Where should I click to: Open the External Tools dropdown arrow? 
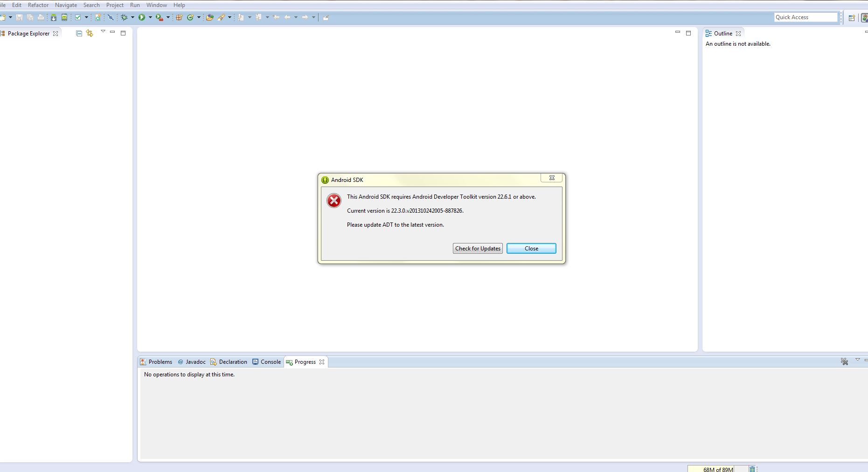click(x=168, y=17)
